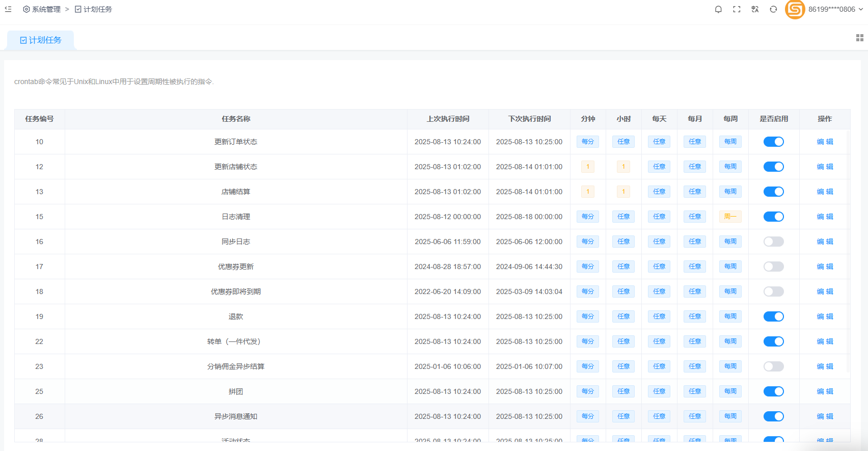Enable the 同步日志 task toggle

(x=773, y=242)
